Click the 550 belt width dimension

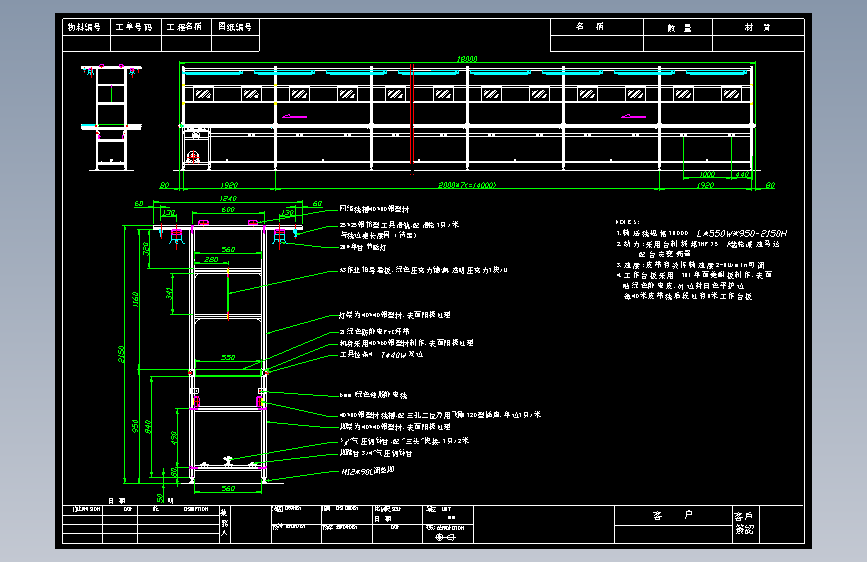pos(228,357)
